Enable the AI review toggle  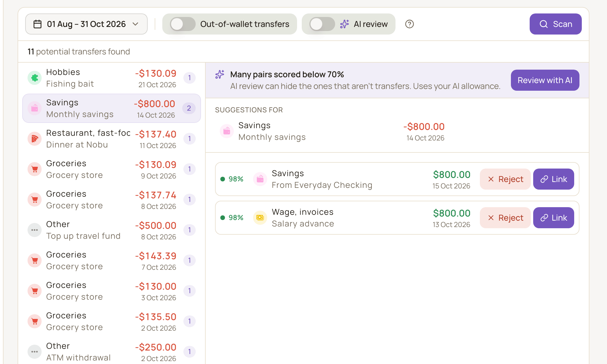[322, 24]
